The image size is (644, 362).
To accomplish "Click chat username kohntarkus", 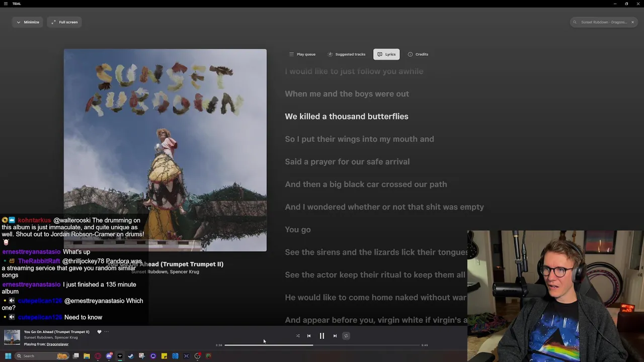I will 34,220.
